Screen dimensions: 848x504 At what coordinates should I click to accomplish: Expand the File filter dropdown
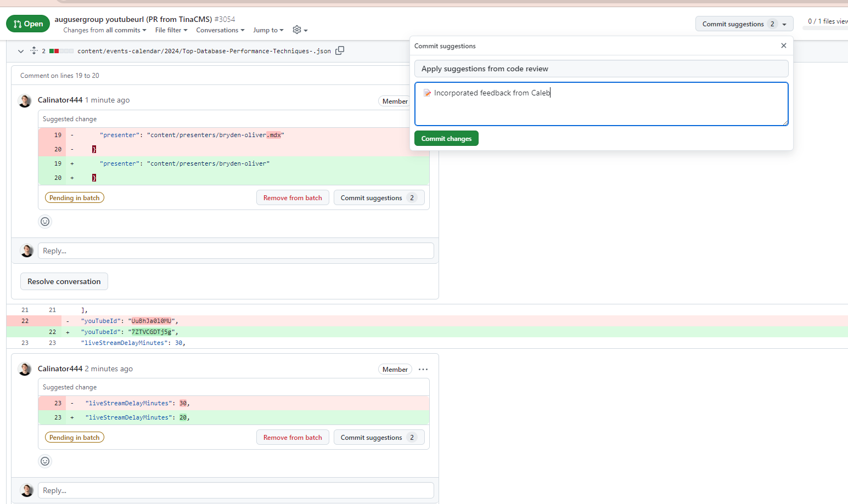(x=171, y=30)
